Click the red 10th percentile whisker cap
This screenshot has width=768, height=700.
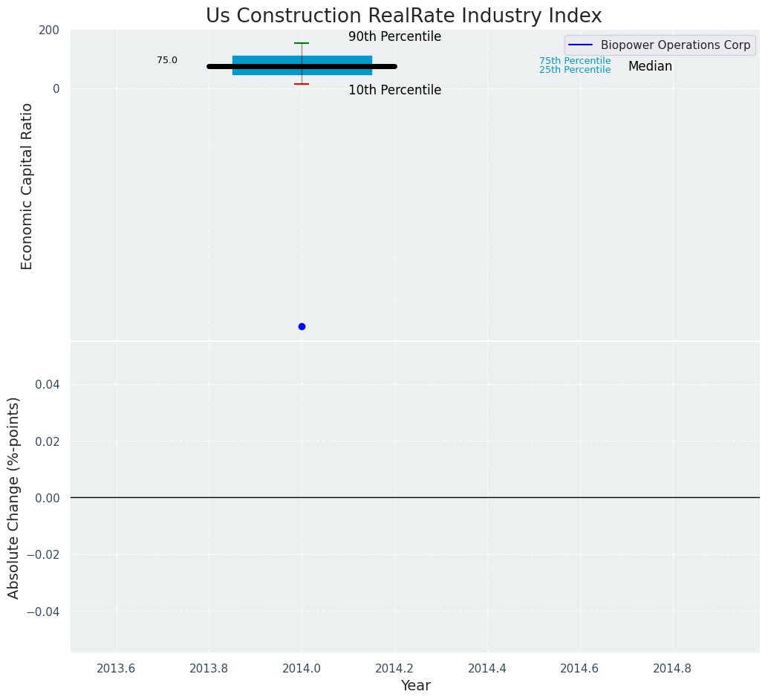pos(302,84)
